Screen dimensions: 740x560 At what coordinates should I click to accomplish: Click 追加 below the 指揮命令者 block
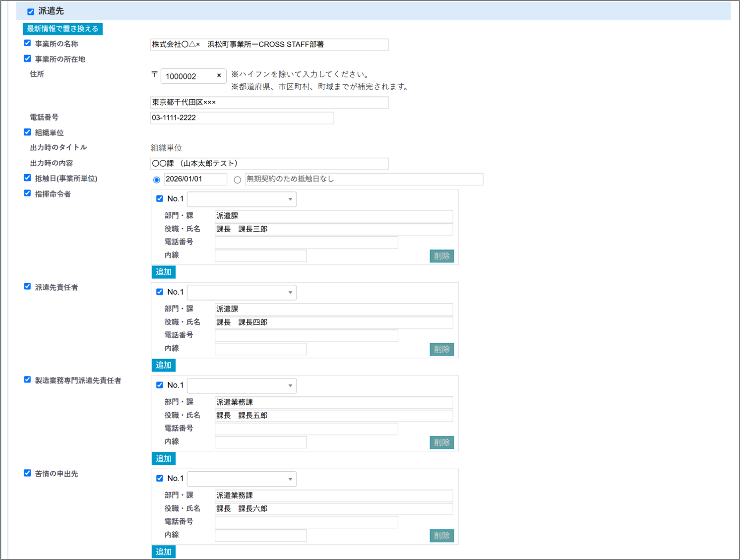[163, 272]
